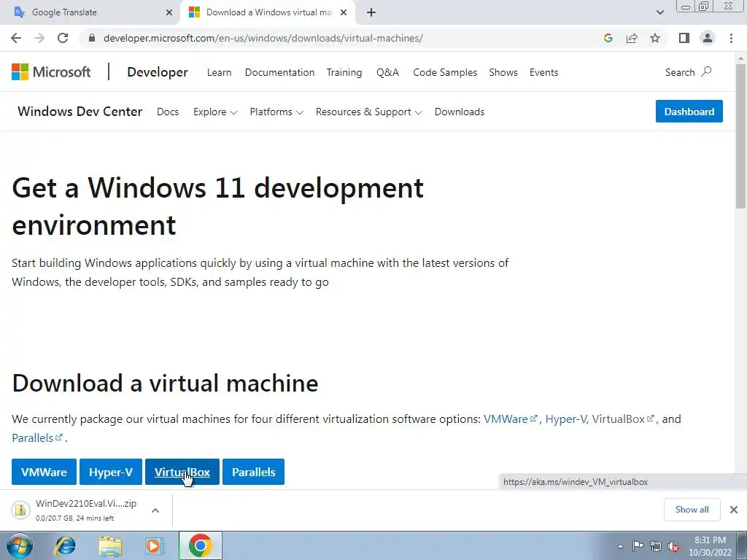The height and width of the screenshot is (560, 747).
Task: Open Training in top navigation
Action: (x=344, y=72)
